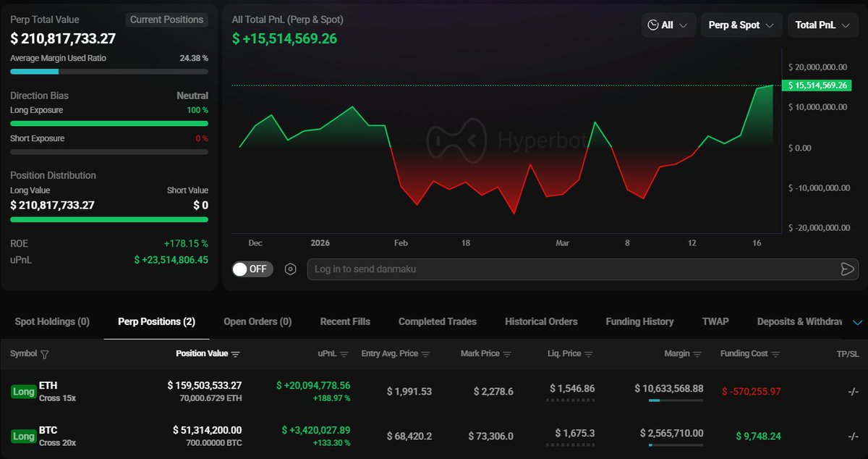Image resolution: width=868 pixels, height=459 pixels.
Task: Click the danmaku message input field
Action: [x=571, y=269]
